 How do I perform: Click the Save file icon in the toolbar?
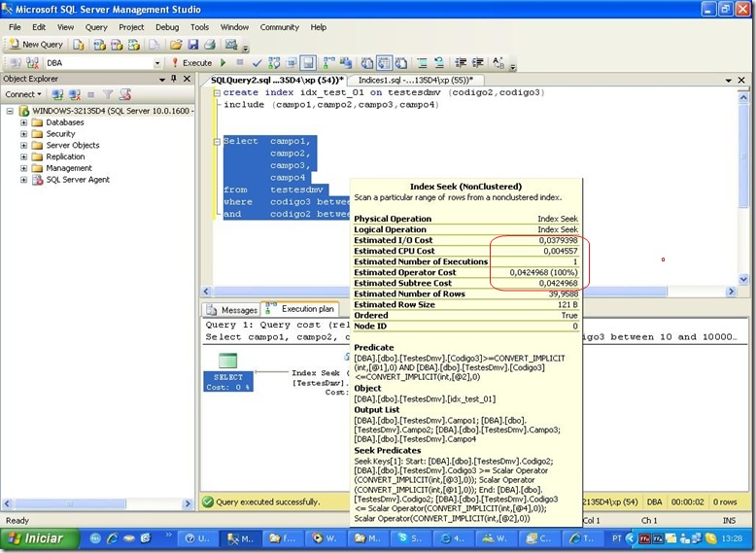coord(194,45)
